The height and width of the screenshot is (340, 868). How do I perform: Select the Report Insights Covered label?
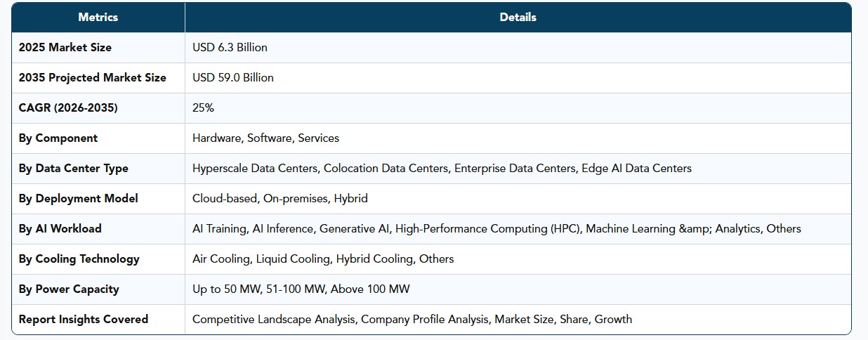coord(84,320)
